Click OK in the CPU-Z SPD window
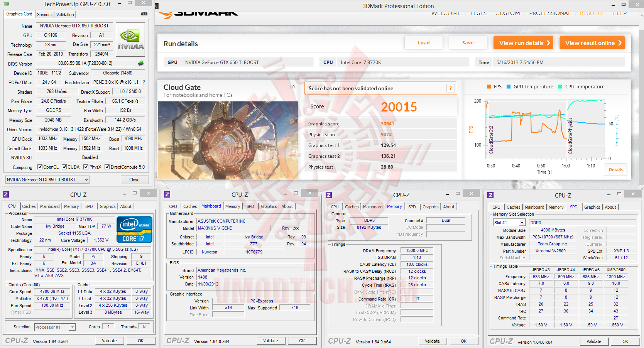The height and width of the screenshot is (348, 644). tap(625, 341)
